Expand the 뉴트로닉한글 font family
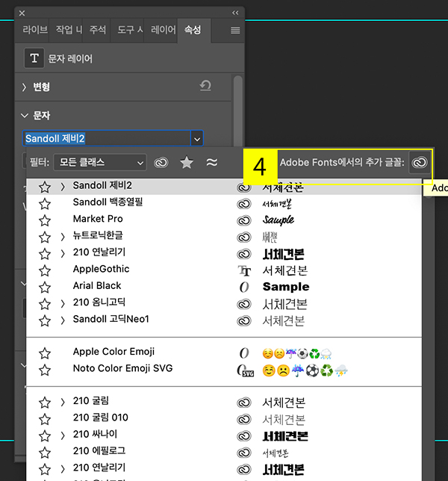448x481 pixels. coord(63,237)
